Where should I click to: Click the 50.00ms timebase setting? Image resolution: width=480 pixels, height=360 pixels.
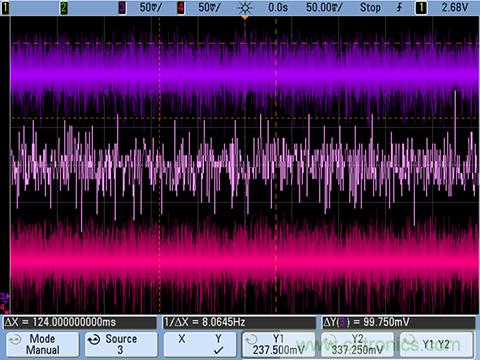pos(324,7)
